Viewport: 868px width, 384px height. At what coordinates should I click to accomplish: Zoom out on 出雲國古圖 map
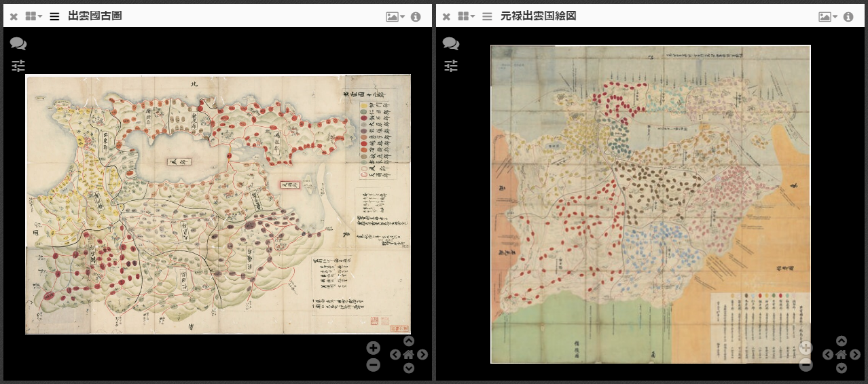[373, 365]
